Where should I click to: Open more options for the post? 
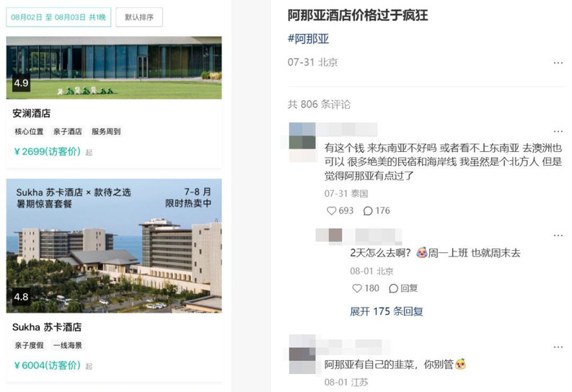(x=558, y=63)
